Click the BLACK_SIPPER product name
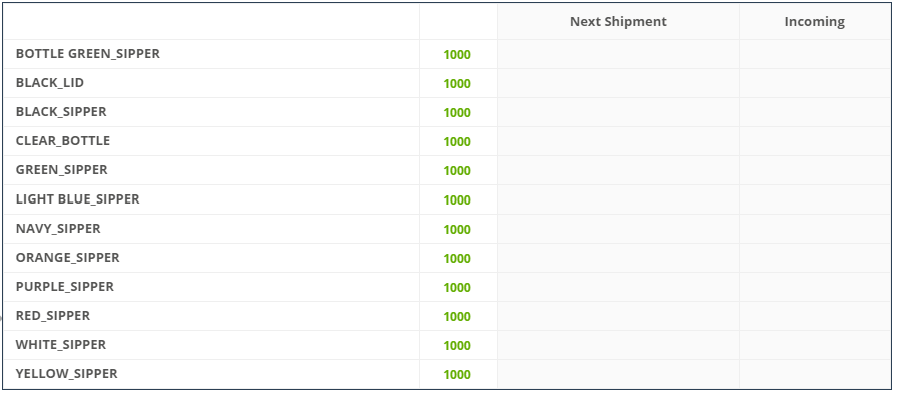This screenshot has width=898, height=402. (61, 112)
